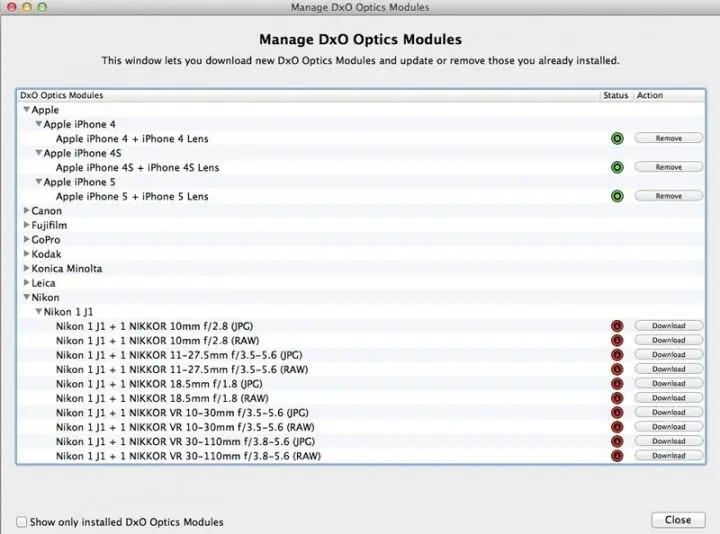Enable Show only installed DxO Optics Modules
Screen dimensions: 720x534
(22, 522)
